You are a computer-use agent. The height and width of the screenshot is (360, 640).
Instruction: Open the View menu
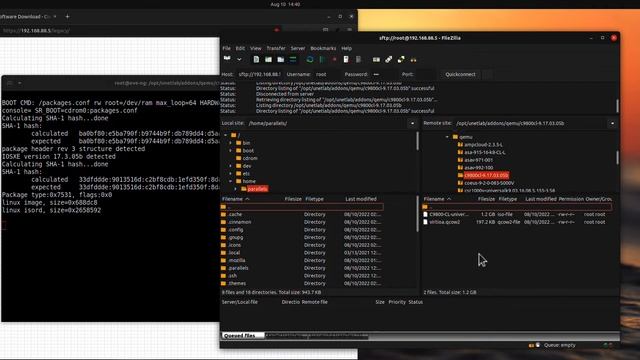point(256,48)
